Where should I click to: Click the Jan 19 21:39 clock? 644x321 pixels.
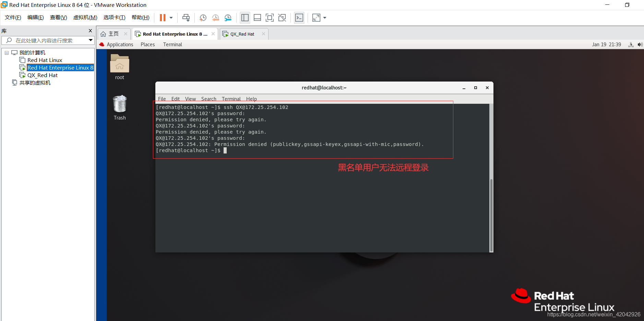tap(606, 45)
